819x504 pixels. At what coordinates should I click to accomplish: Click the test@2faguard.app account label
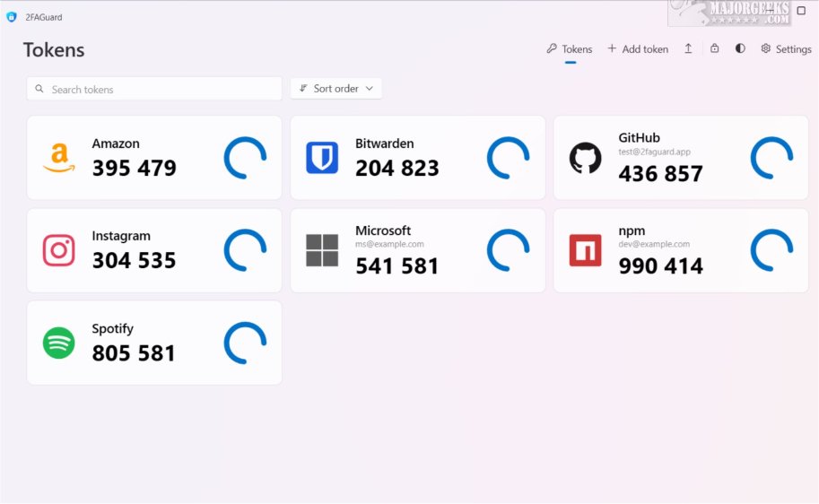tap(655, 152)
